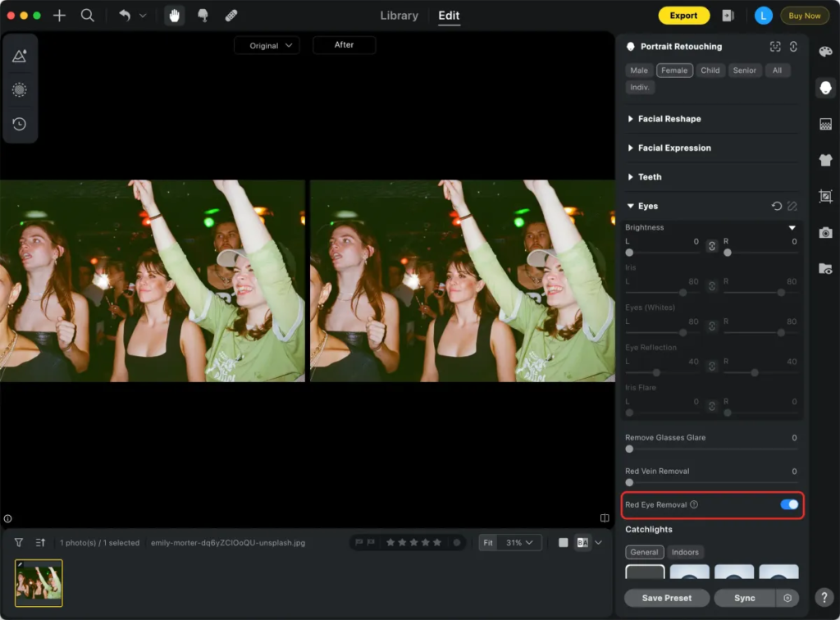Image resolution: width=840 pixels, height=620 pixels.
Task: Click the Remove Glasses Glare slider handle
Action: (x=630, y=449)
